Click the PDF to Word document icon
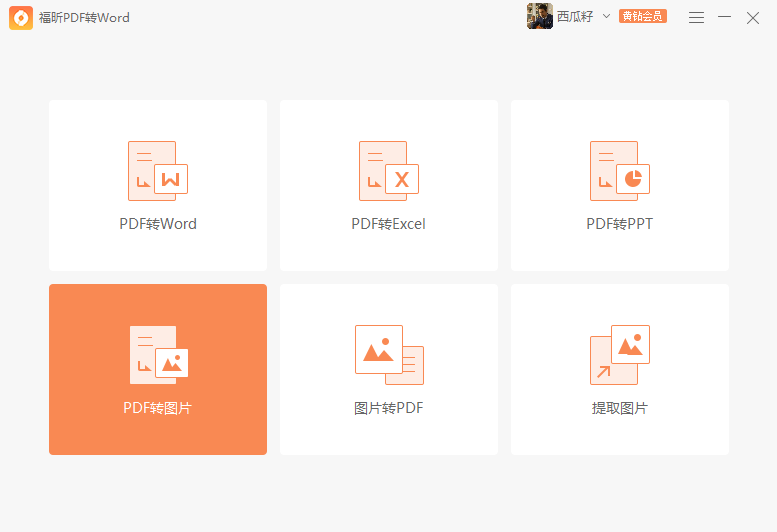Image resolution: width=777 pixels, height=532 pixels. click(x=157, y=171)
